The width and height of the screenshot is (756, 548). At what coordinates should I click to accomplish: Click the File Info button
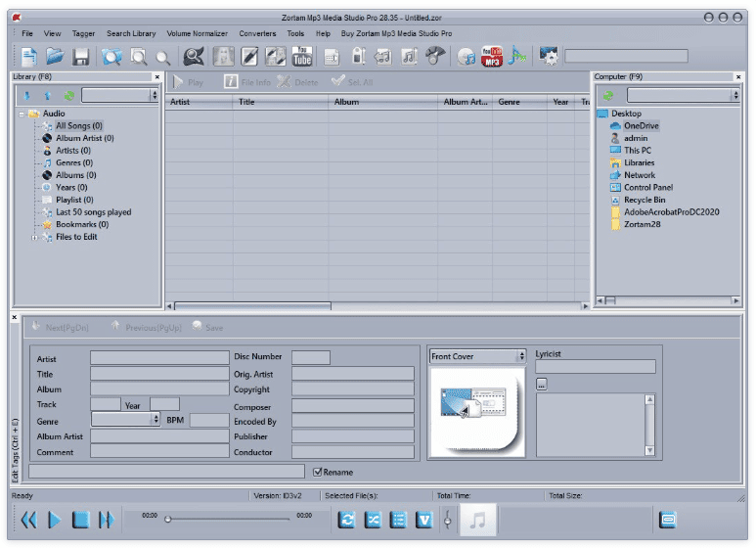pyautogui.click(x=247, y=82)
